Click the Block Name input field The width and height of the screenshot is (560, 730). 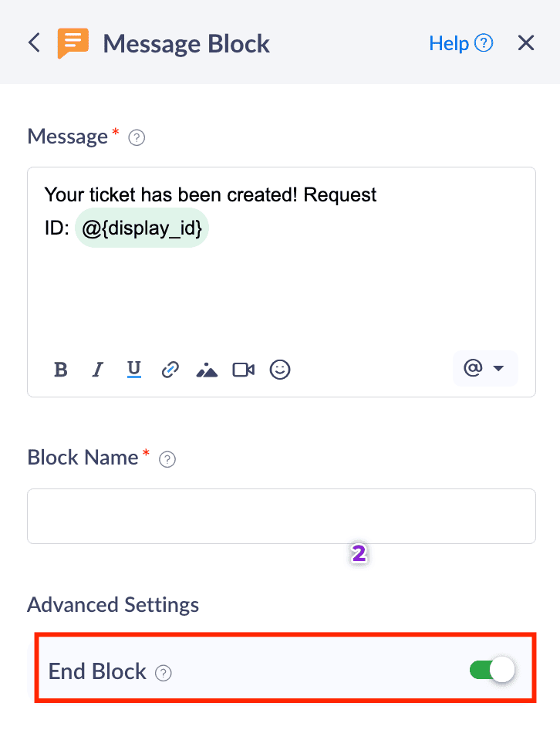click(x=281, y=515)
